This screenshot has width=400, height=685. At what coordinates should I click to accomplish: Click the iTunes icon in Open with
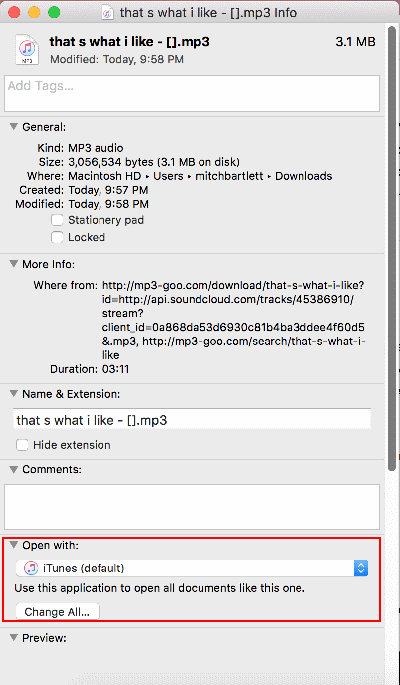pos(31,568)
